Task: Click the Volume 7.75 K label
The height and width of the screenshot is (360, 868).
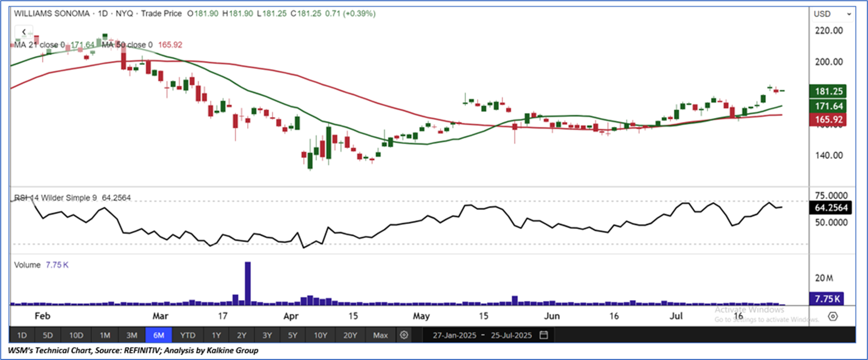Action: (x=41, y=265)
